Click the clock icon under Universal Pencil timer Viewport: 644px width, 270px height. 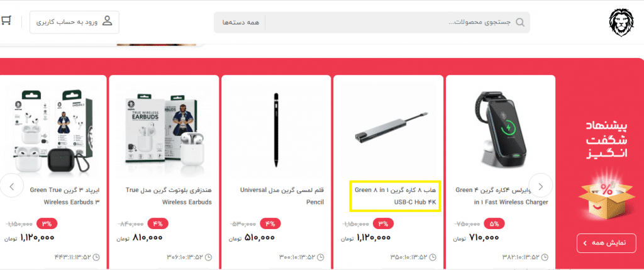tap(320, 257)
